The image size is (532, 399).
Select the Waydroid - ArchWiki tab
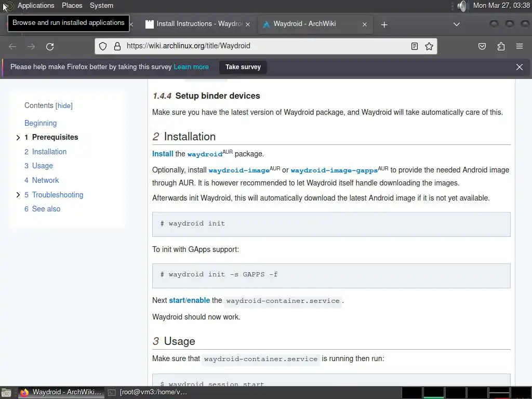click(x=315, y=24)
